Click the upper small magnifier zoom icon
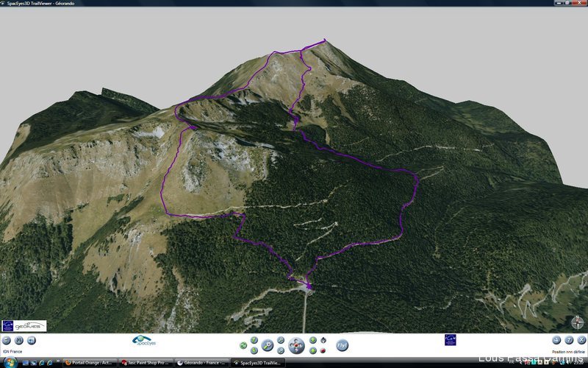Screen dimensions: 588x368 281,340
